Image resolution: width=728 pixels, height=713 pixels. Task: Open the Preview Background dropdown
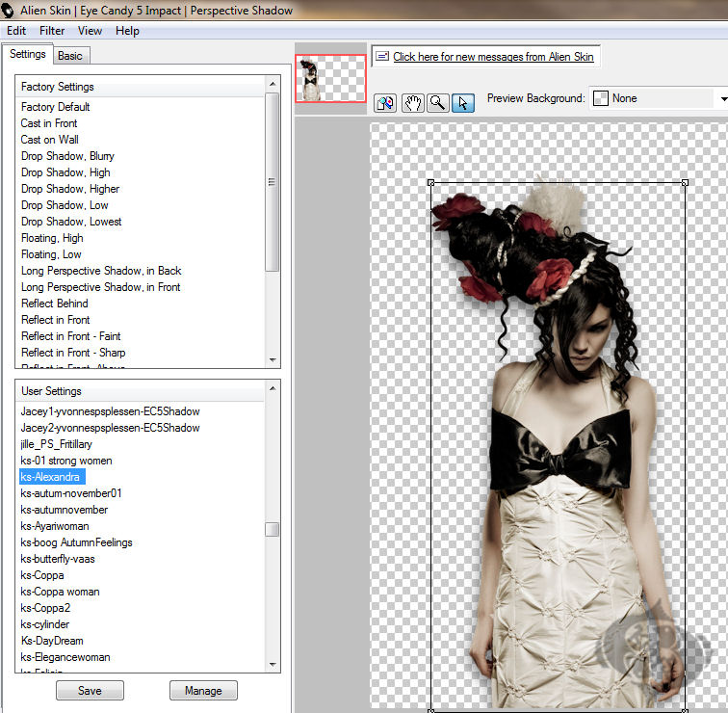[x=721, y=98]
